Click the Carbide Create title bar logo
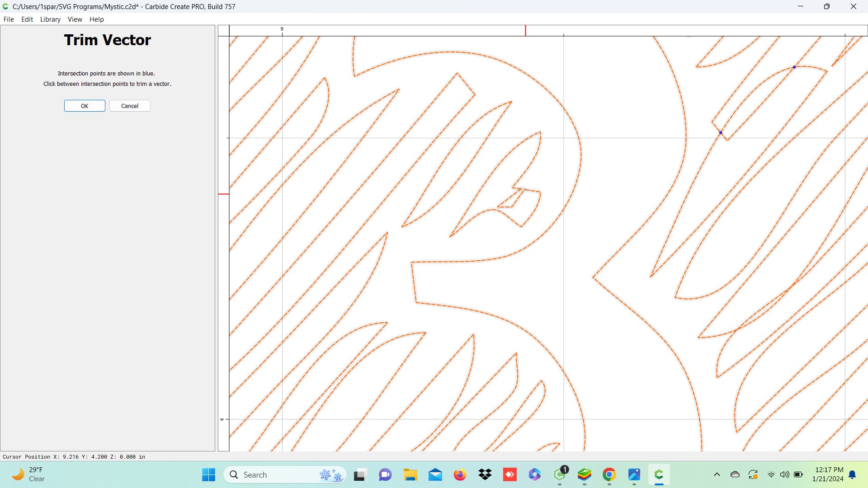 click(x=5, y=6)
